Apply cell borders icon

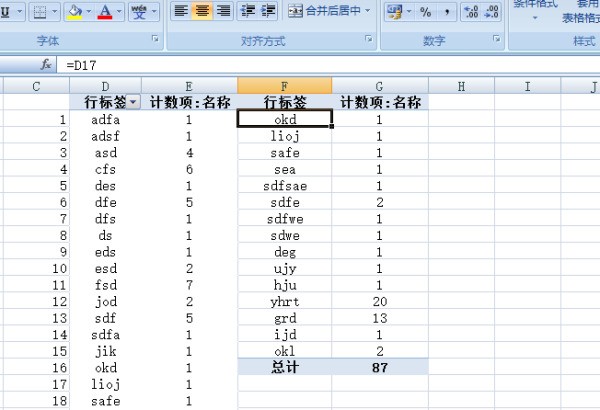[40, 12]
